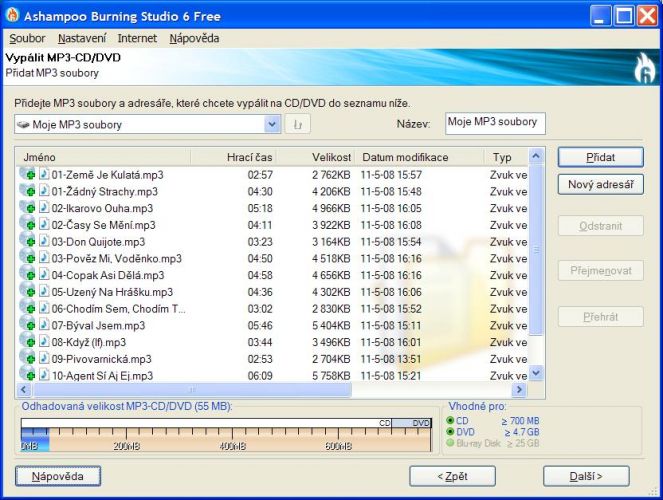Click the Ashampoo flame icon in title bar
The width and height of the screenshot is (663, 500).
13,15
